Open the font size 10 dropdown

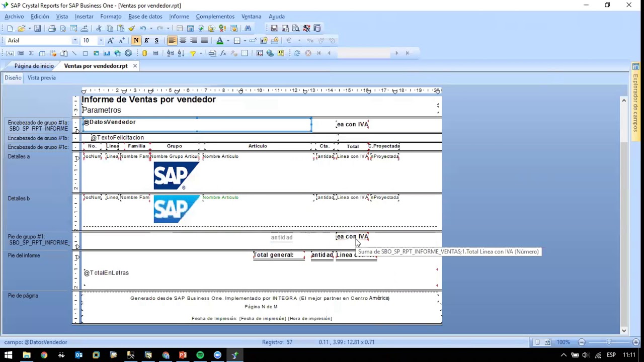click(101, 41)
